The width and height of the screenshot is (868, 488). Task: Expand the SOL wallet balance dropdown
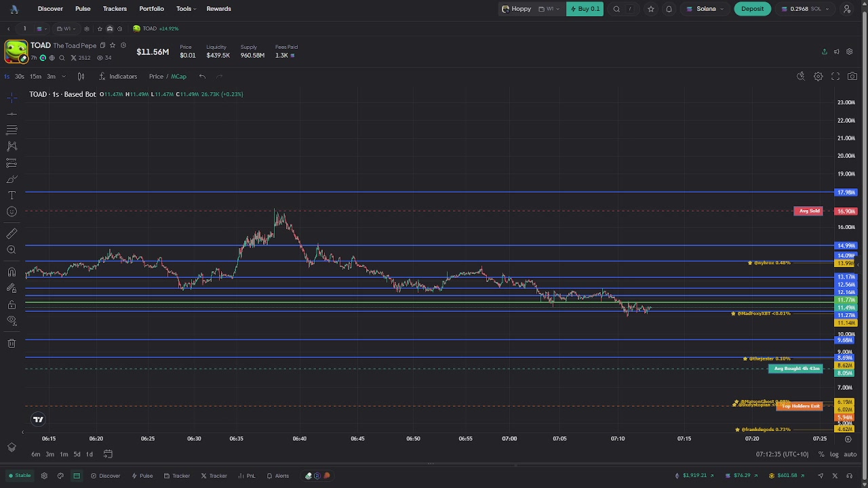(x=805, y=9)
